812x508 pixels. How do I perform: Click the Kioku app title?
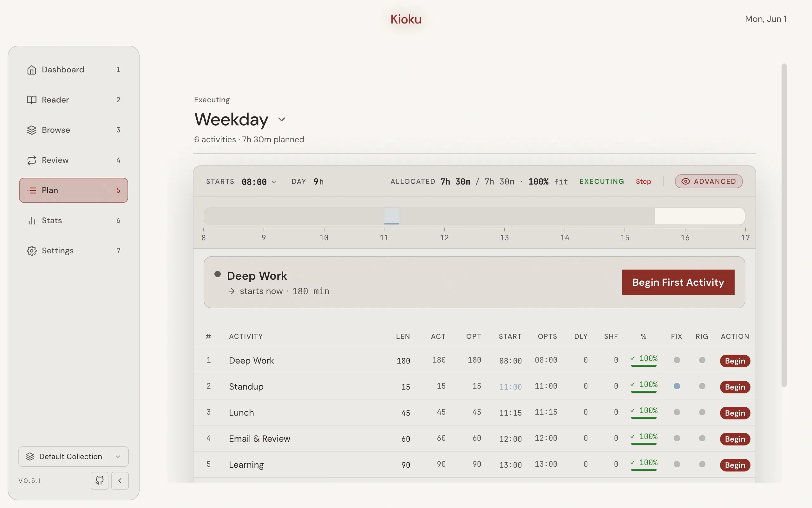(406, 19)
